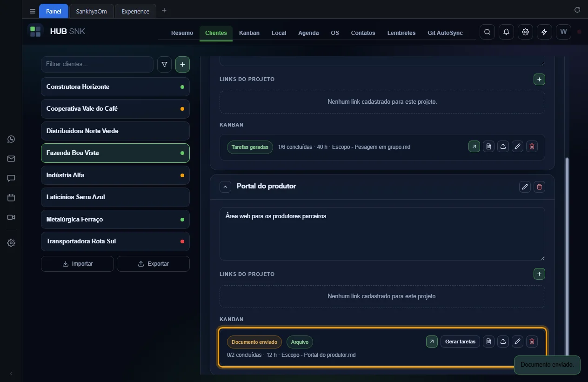Focus the Filtrar clientes input

point(97,64)
